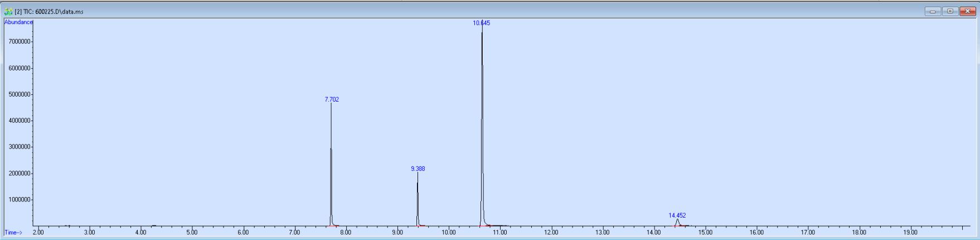This screenshot has height=240, width=980.
Task: Maximize the TIC chromatogram window
Action: pos(950,11)
